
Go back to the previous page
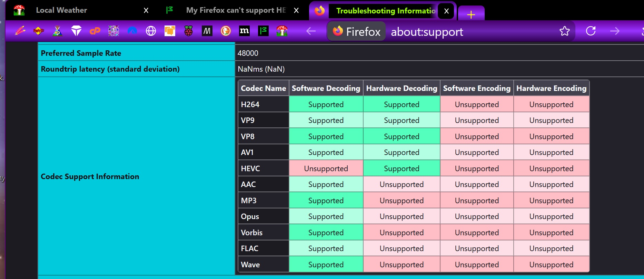pos(311,31)
